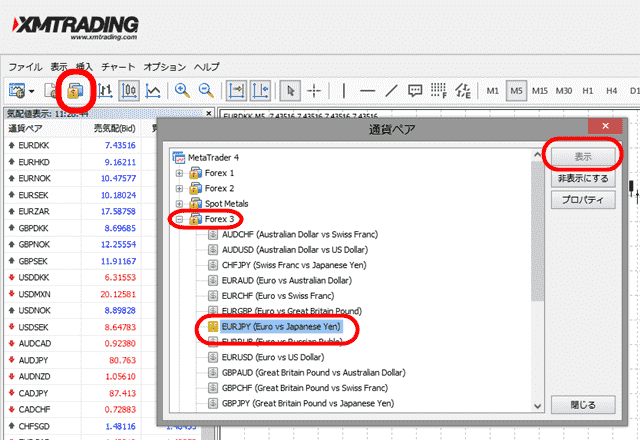Click the zoom out magnifier
The height and width of the screenshot is (440, 640).
click(206, 91)
